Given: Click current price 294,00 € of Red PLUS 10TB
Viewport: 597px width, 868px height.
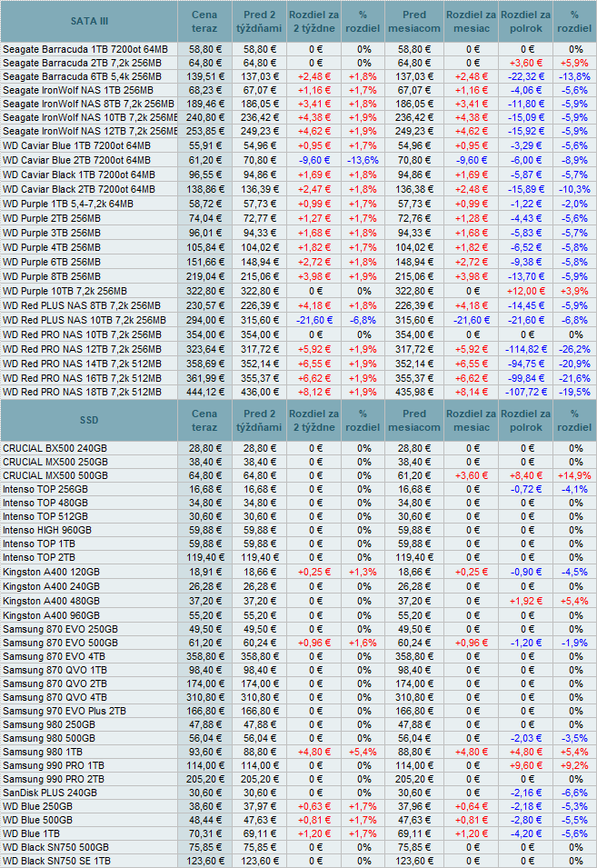Looking at the screenshot, I should (x=204, y=320).
